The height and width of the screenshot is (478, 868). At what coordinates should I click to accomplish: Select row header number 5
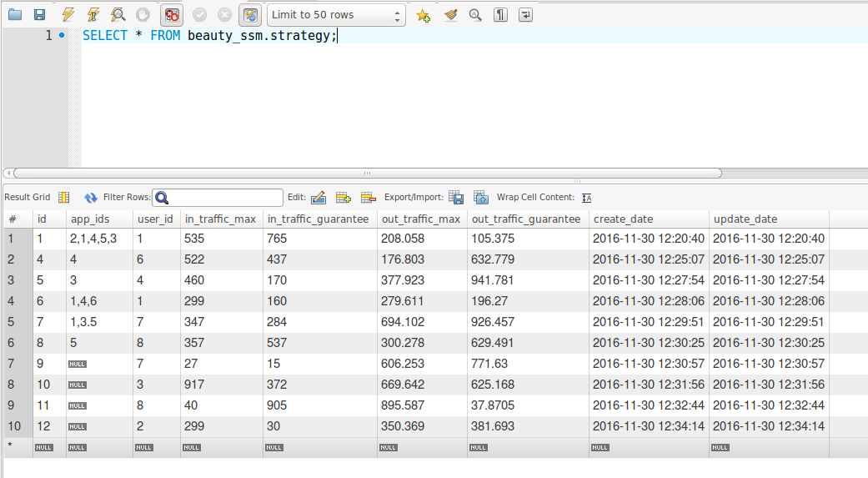[18, 322]
